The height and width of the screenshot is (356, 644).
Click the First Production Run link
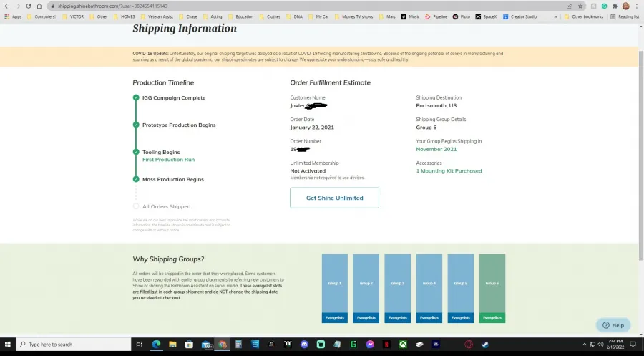point(168,160)
